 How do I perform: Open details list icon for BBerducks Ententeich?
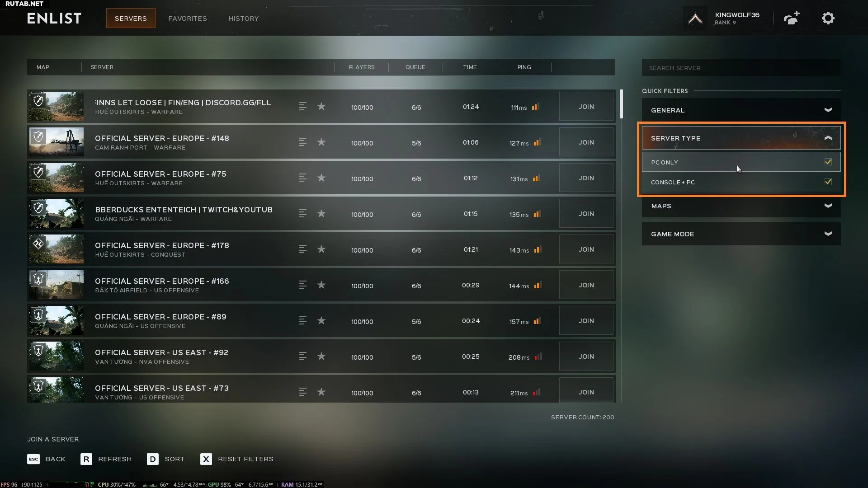tap(303, 214)
